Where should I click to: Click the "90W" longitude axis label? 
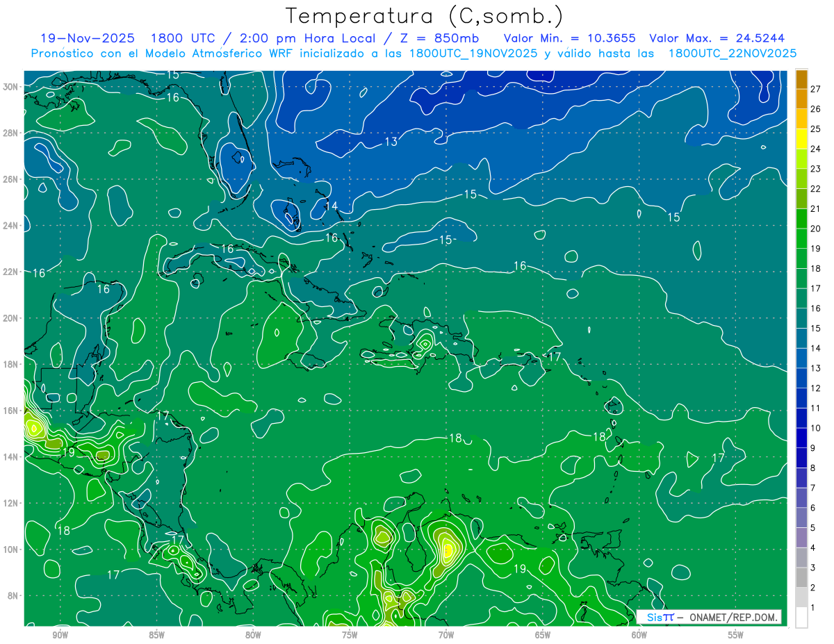point(60,635)
